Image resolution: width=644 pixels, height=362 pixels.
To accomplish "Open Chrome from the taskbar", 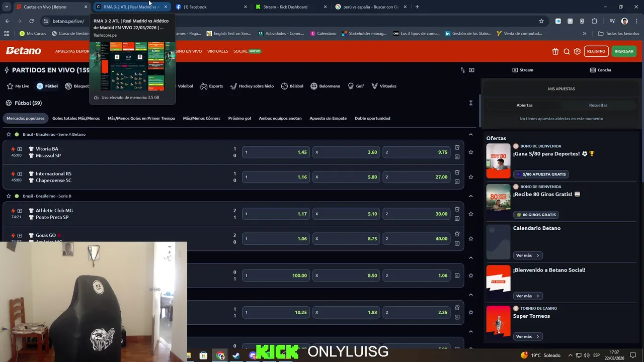I will (220, 355).
